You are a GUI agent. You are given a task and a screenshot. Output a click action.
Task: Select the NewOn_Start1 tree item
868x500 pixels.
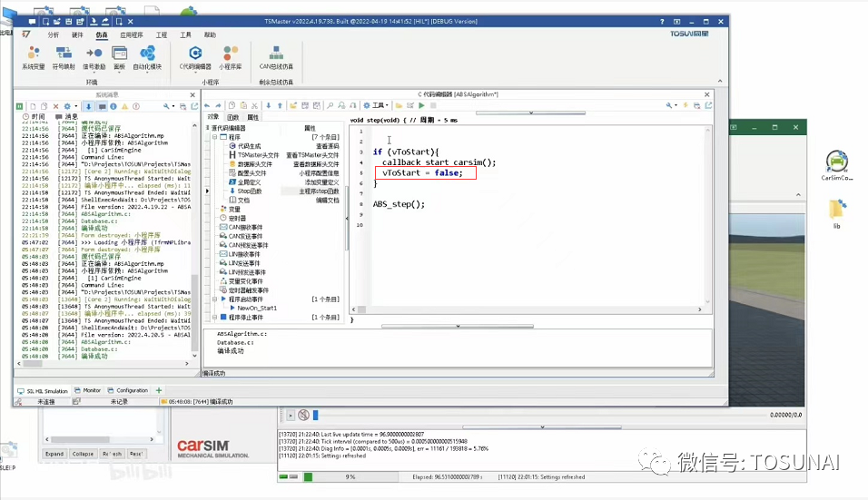[257, 308]
